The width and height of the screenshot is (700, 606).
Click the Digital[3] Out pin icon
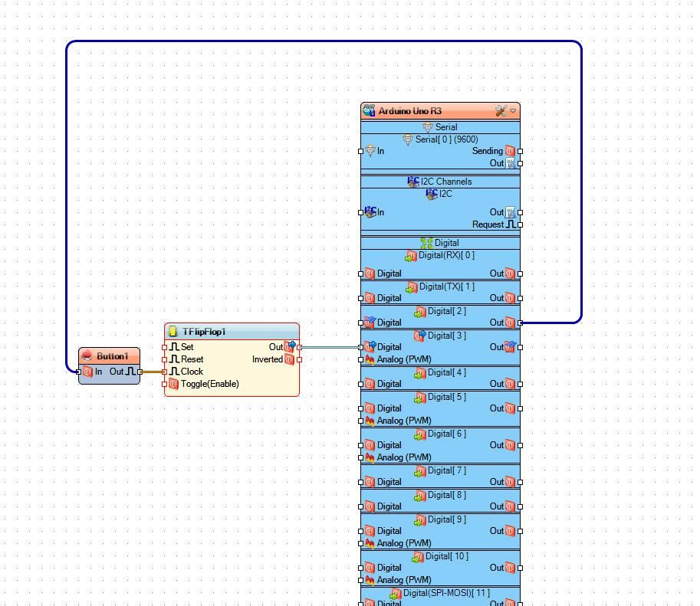pos(511,347)
